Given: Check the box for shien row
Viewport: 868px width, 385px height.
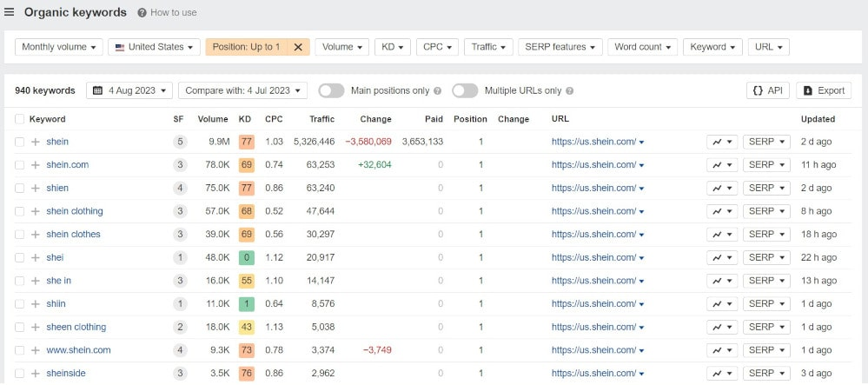Looking at the screenshot, I should click(x=20, y=189).
